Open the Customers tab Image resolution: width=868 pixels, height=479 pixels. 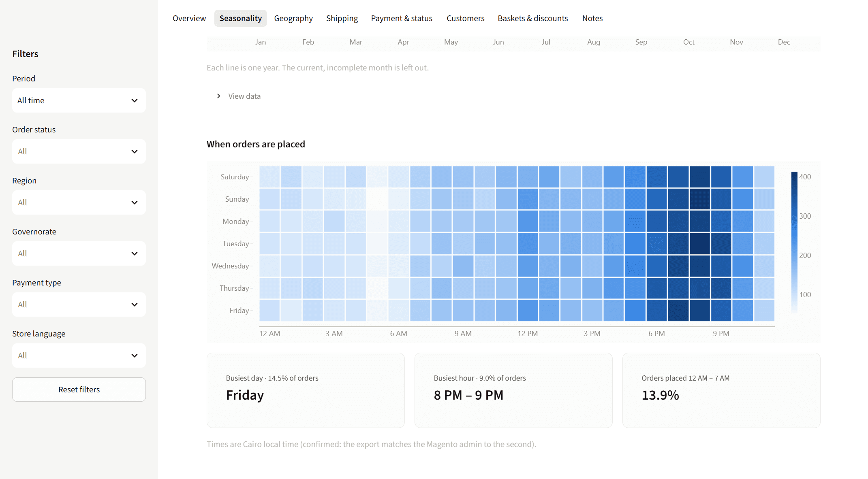(x=466, y=18)
